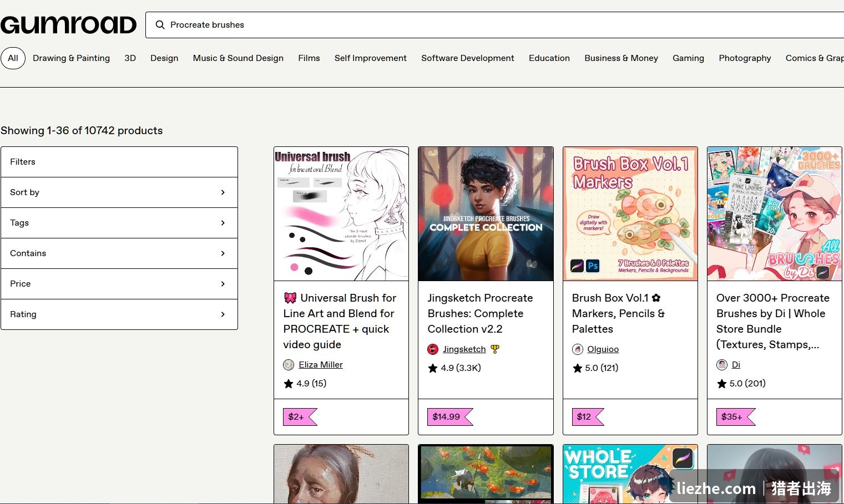The image size is (844, 504).
Task: Click the $35+ price tag
Action: [736, 417]
